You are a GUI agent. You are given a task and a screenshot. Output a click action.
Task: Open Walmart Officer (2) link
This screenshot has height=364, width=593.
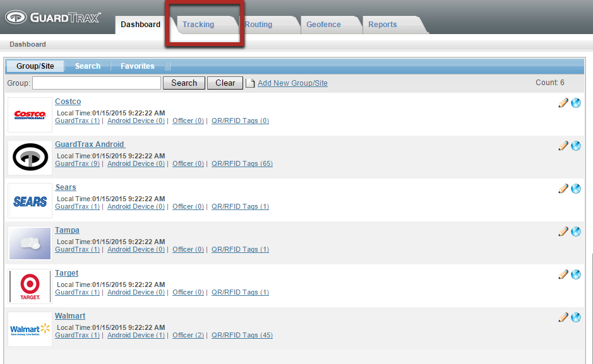(188, 336)
